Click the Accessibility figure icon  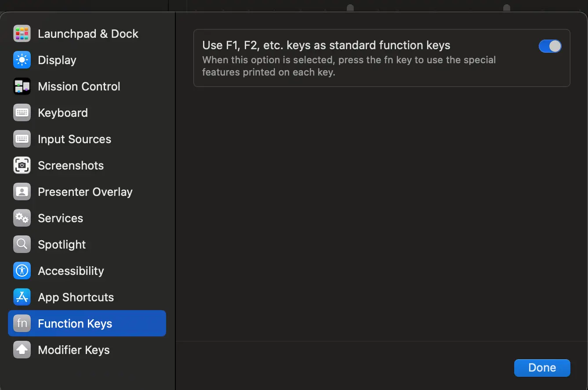tap(22, 271)
